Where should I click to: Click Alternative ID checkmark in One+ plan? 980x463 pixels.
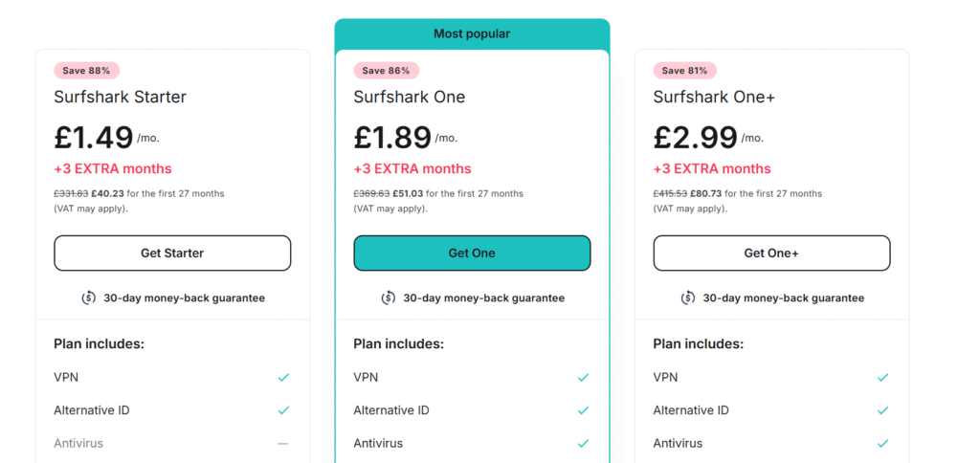882,410
